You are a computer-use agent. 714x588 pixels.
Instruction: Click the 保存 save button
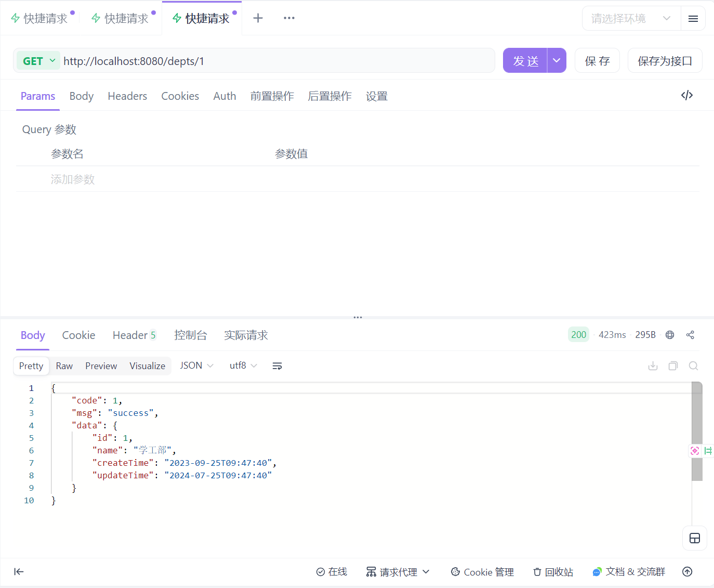pyautogui.click(x=597, y=60)
